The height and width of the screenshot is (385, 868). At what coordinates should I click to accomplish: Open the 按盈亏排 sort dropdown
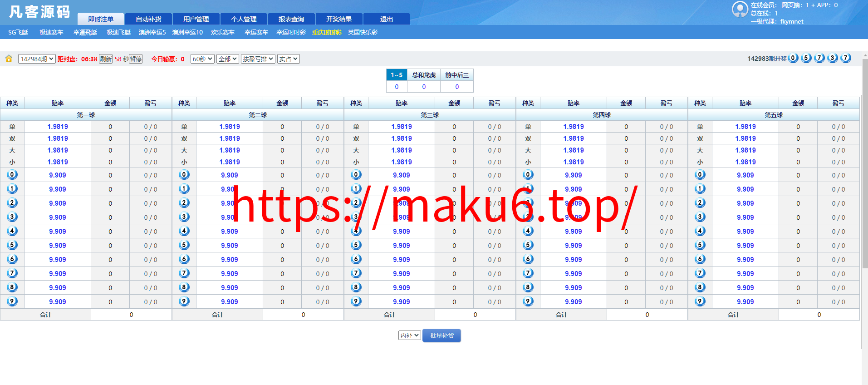point(258,59)
